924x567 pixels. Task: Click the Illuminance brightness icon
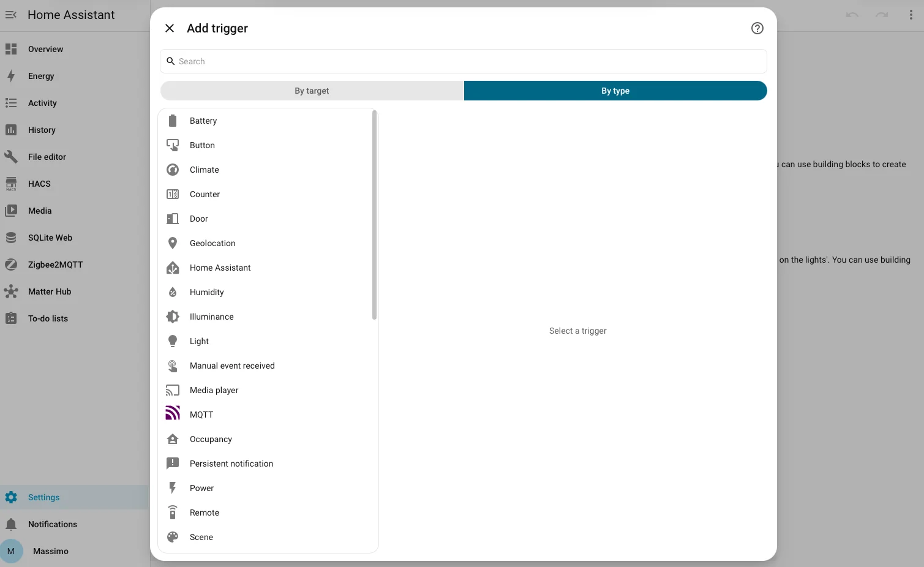point(173,317)
